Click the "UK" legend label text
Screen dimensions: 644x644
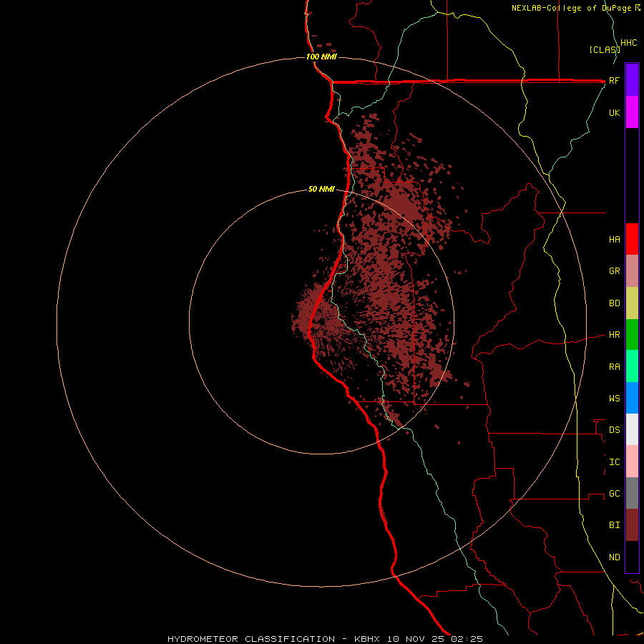[614, 112]
